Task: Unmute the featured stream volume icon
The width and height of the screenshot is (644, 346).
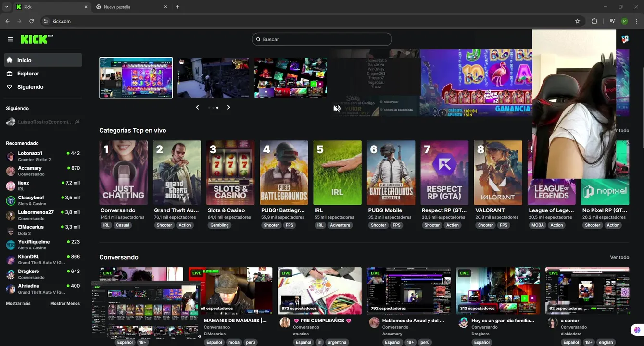Action: (337, 109)
